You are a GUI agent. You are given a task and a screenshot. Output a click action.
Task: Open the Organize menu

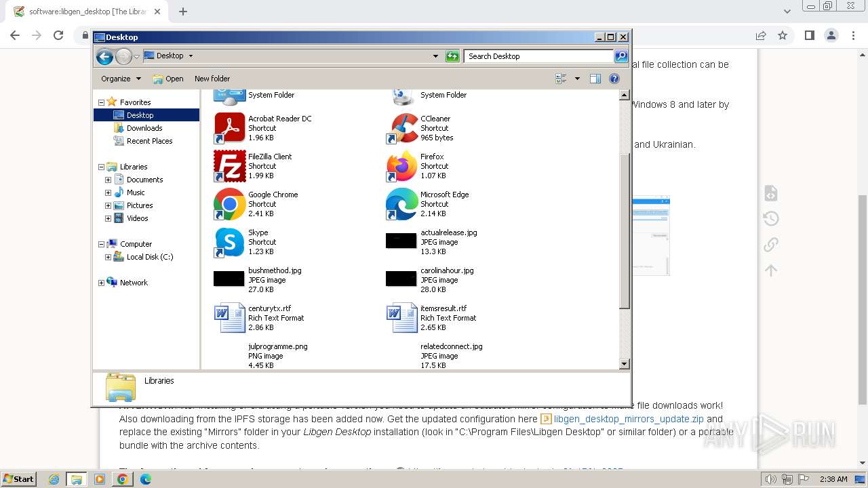[x=121, y=79]
